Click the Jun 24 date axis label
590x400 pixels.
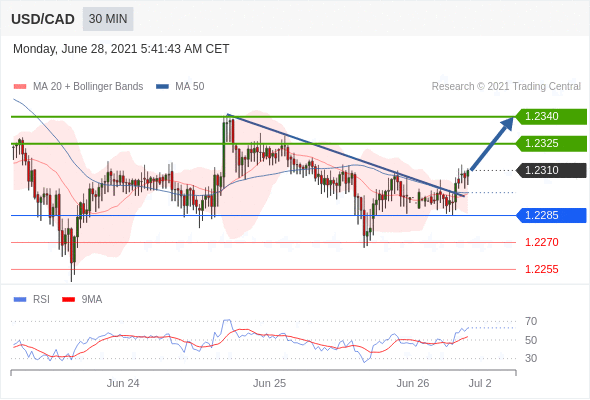(123, 383)
